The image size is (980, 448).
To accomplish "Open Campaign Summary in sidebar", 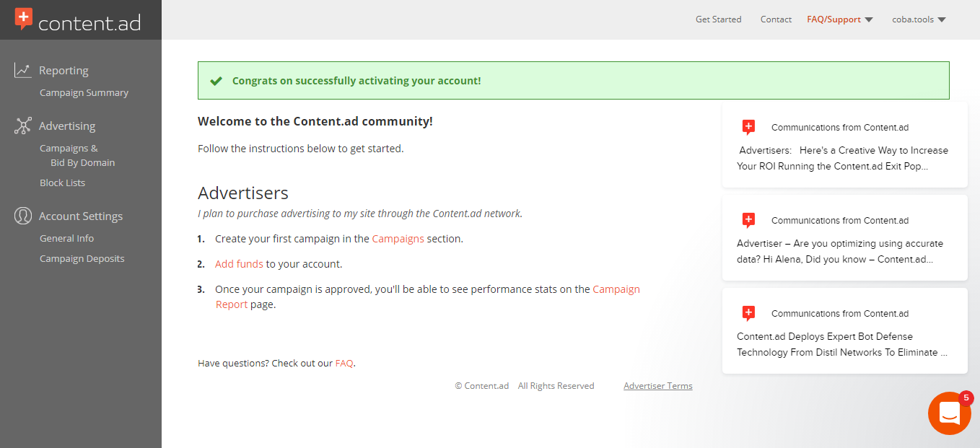I will pos(84,93).
